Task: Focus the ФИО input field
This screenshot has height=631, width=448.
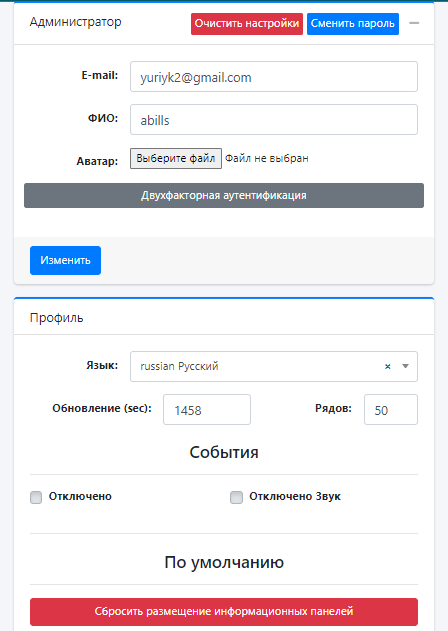Action: pos(274,120)
